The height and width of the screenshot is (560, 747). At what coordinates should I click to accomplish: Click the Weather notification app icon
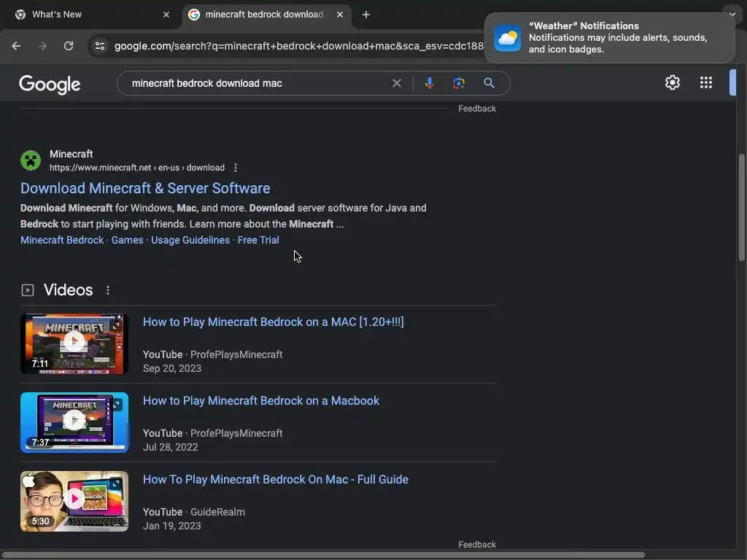[508, 38]
